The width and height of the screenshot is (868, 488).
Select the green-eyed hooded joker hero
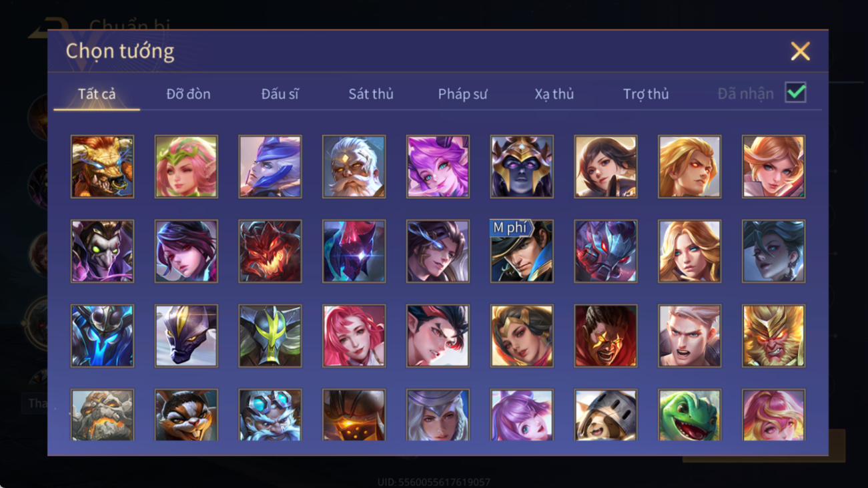click(x=102, y=251)
